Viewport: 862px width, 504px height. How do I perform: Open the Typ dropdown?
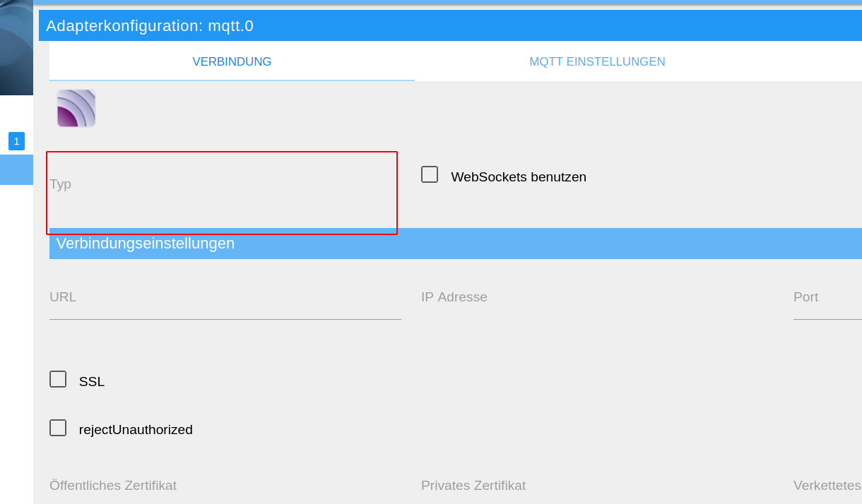point(222,193)
